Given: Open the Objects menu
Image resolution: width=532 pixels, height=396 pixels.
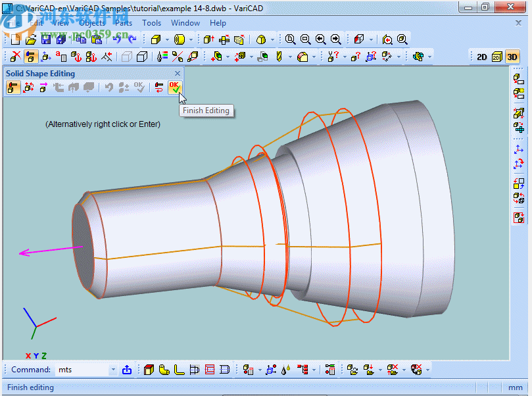Looking at the screenshot, I should pos(92,23).
